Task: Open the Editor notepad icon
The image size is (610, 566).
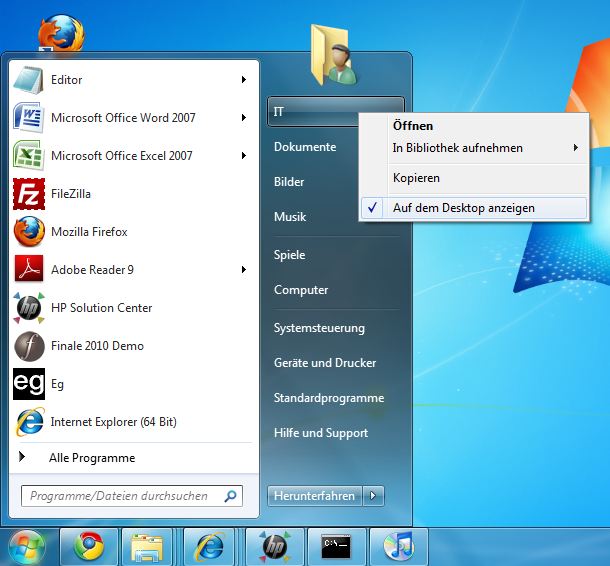Action: point(28,80)
